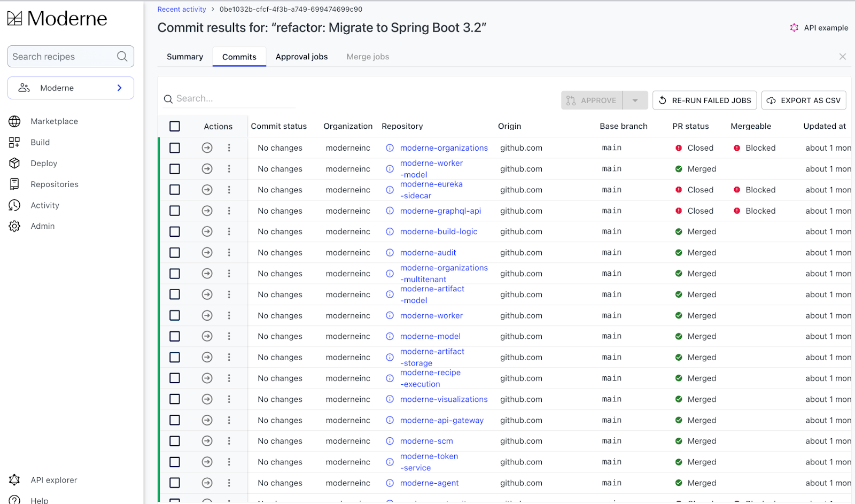The width and height of the screenshot is (855, 504).
Task: Click the arrow action for moderne-organizations row
Action: pyautogui.click(x=207, y=148)
